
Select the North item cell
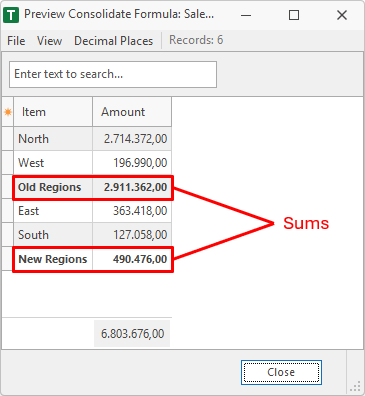[53, 139]
